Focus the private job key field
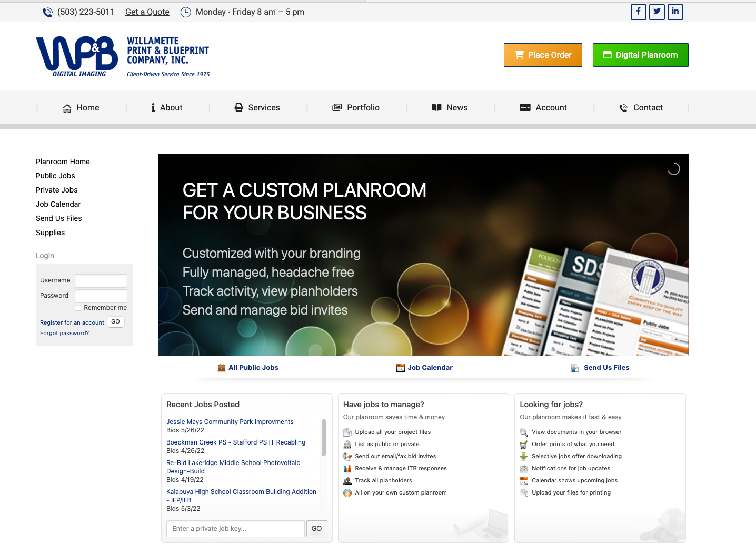Viewport: 756px width, 555px height. 235,529
